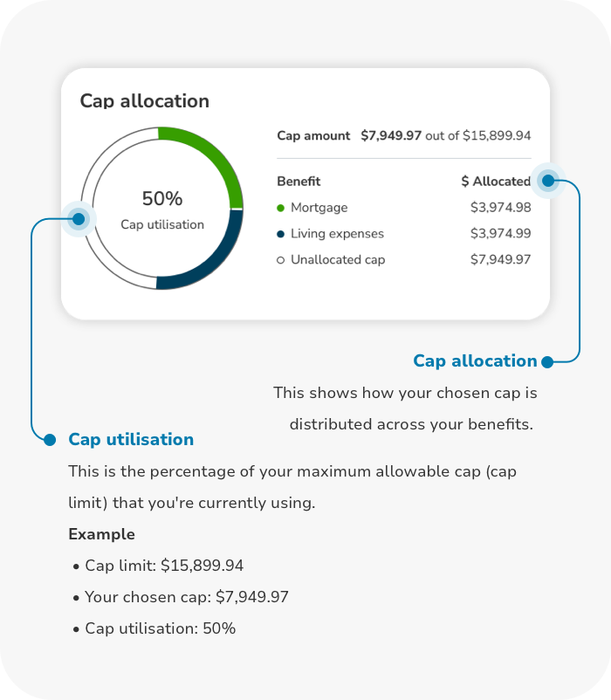Click the Living expenses benefit row label
Screen dimensions: 611x700
[338, 234]
